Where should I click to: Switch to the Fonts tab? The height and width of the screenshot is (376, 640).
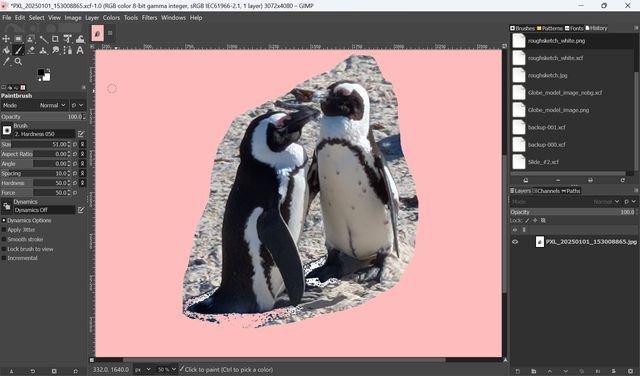pyautogui.click(x=574, y=28)
